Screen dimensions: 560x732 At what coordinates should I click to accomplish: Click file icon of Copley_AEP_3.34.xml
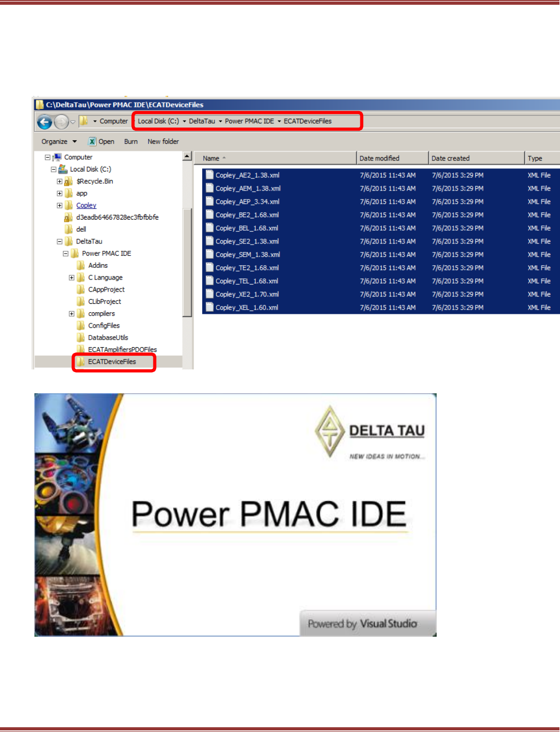210,201
